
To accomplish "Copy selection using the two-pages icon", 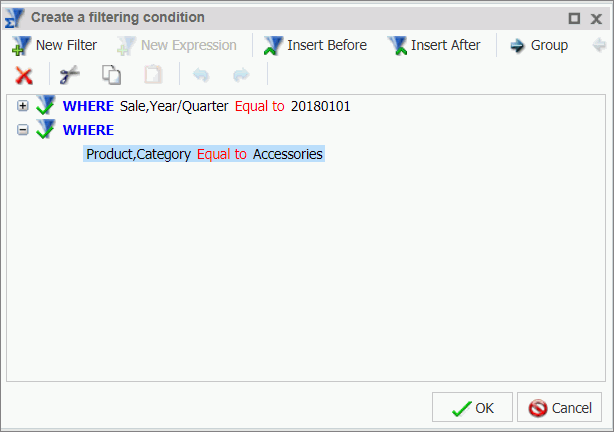I will click(112, 74).
